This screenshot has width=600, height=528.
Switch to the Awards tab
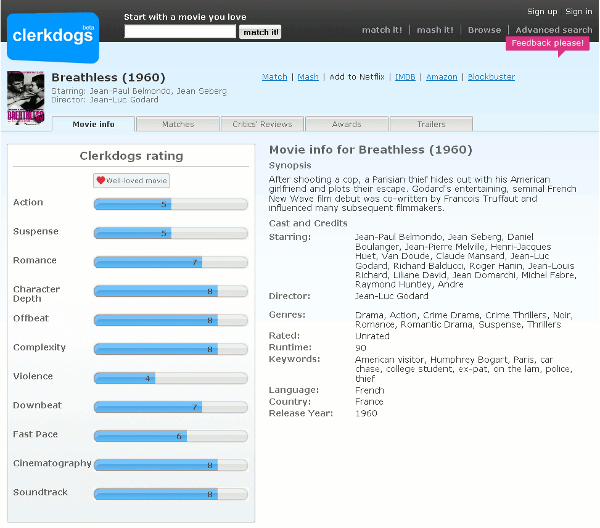(x=347, y=124)
